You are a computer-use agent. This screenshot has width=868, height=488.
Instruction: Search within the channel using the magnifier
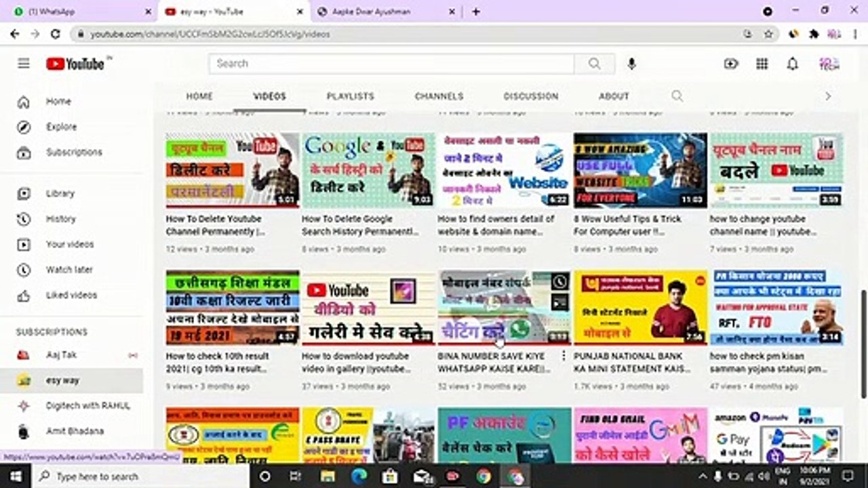pos(677,96)
